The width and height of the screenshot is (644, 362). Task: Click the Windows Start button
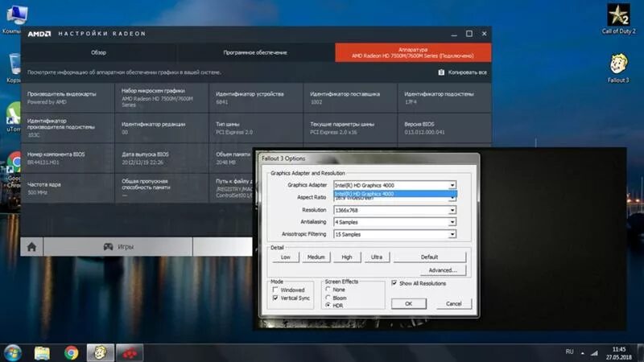point(12,353)
